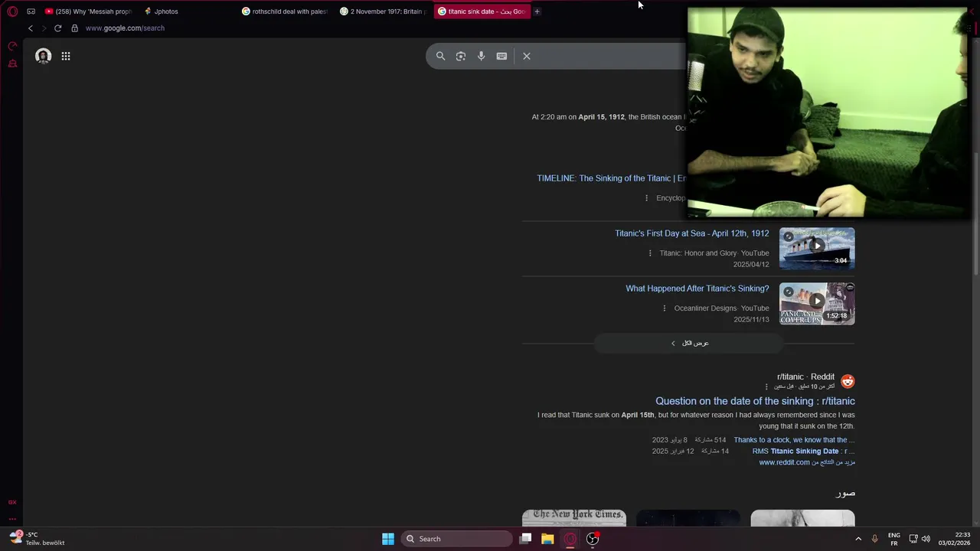980x551 pixels.
Task: Click the taskbar microphone tray icon
Action: point(874,539)
